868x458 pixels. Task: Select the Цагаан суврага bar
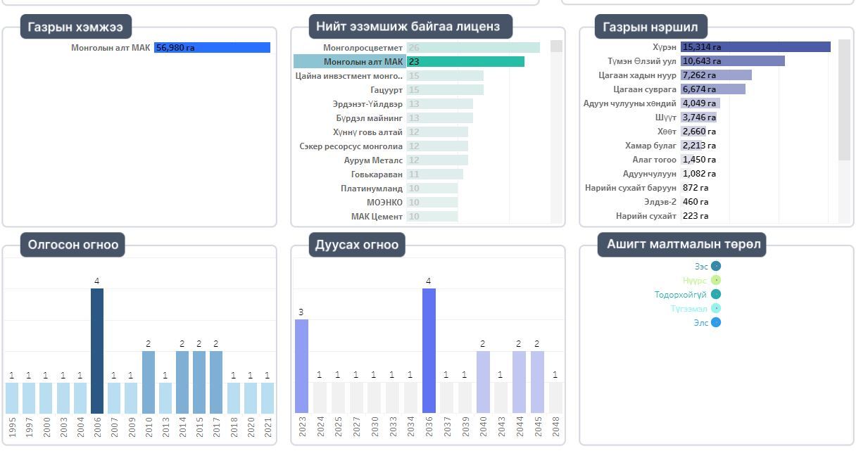click(x=712, y=89)
